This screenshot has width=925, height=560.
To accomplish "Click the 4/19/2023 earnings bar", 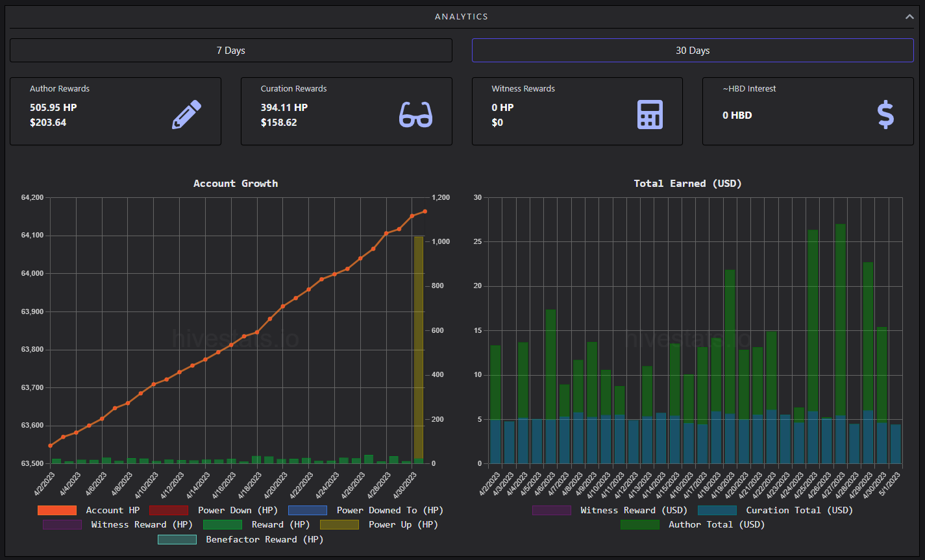I will click(730, 367).
